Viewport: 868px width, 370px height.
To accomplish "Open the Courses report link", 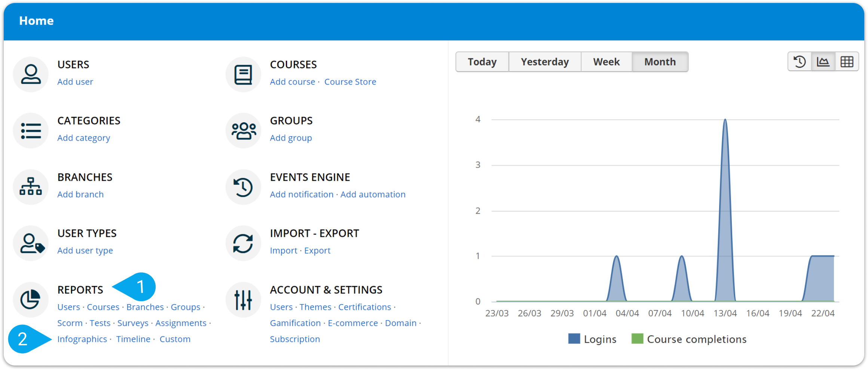I will pos(103,307).
